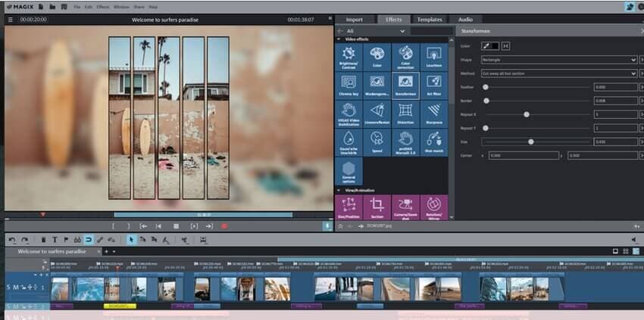
Task: Adjust the Size slider handle
Action: click(x=531, y=142)
